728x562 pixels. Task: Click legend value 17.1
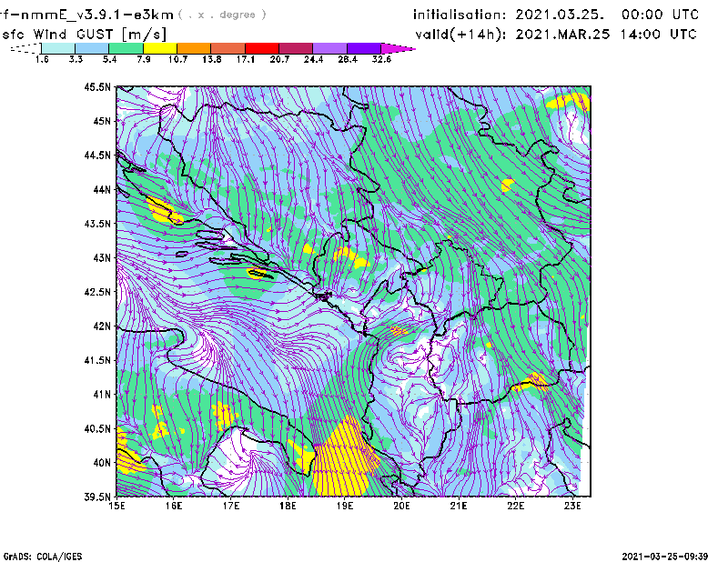tap(246, 59)
